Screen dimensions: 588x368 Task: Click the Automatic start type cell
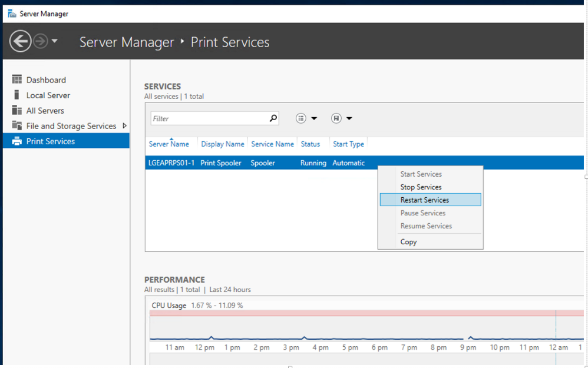pyautogui.click(x=348, y=163)
